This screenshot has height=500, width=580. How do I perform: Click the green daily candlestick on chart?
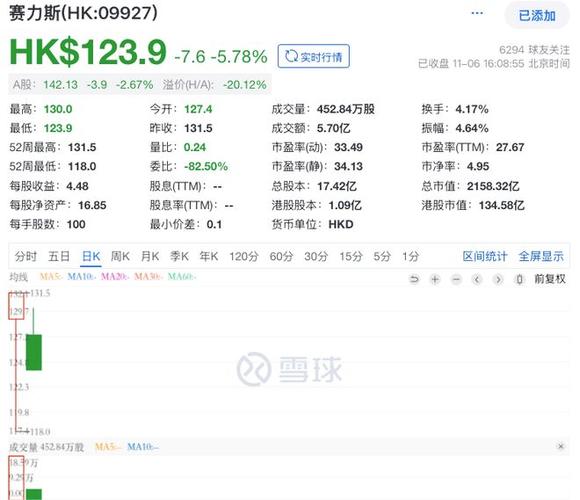click(34, 352)
